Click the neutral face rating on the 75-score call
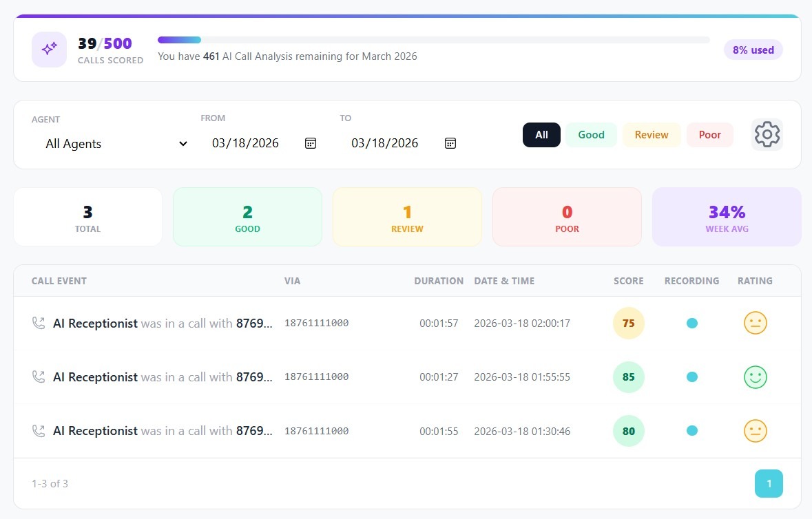This screenshot has width=812, height=519. click(x=755, y=323)
